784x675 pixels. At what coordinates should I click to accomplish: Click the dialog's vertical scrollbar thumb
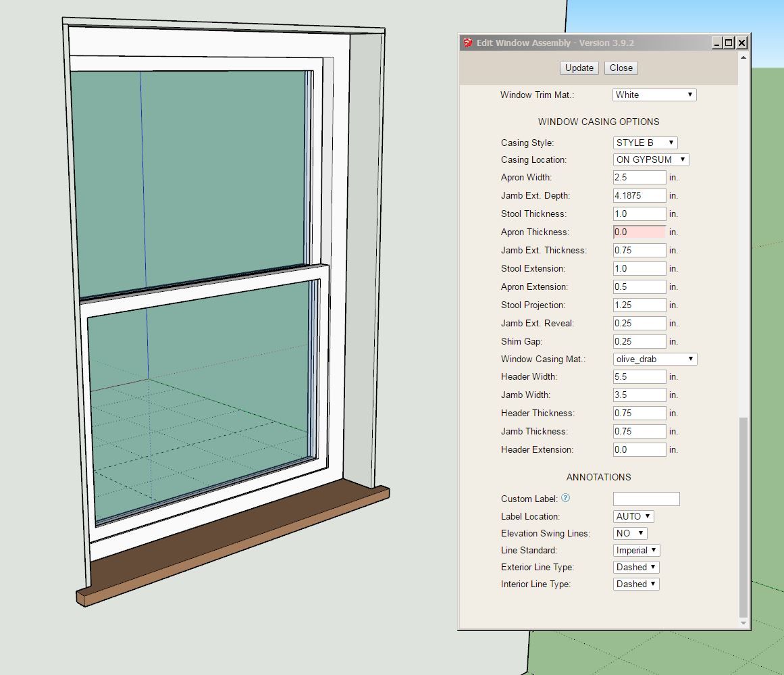[x=743, y=517]
